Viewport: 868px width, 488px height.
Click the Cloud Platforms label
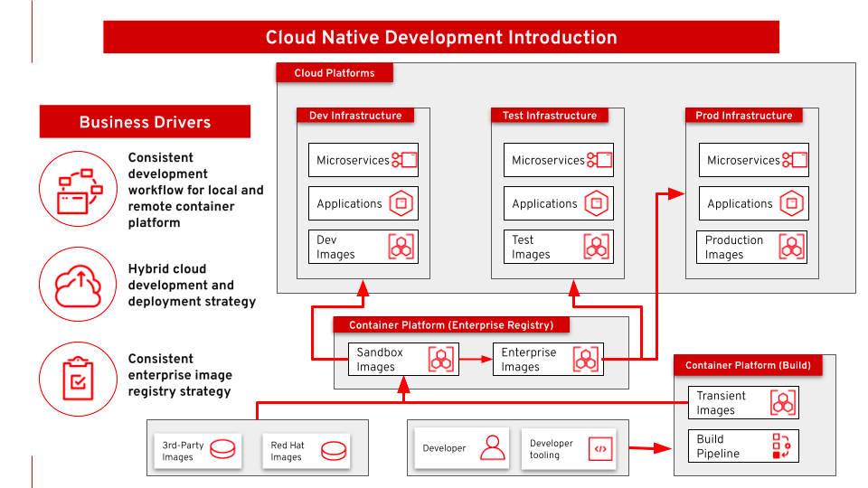point(335,73)
